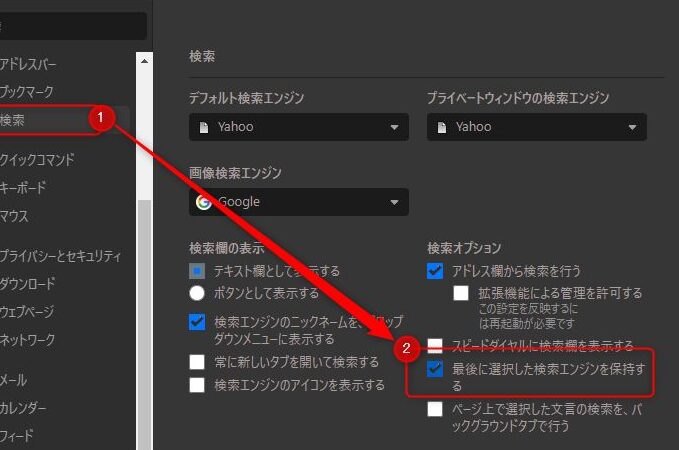Uncheck 最後に選択した検索エンジンを保持する
The image size is (679, 450).
435,370
